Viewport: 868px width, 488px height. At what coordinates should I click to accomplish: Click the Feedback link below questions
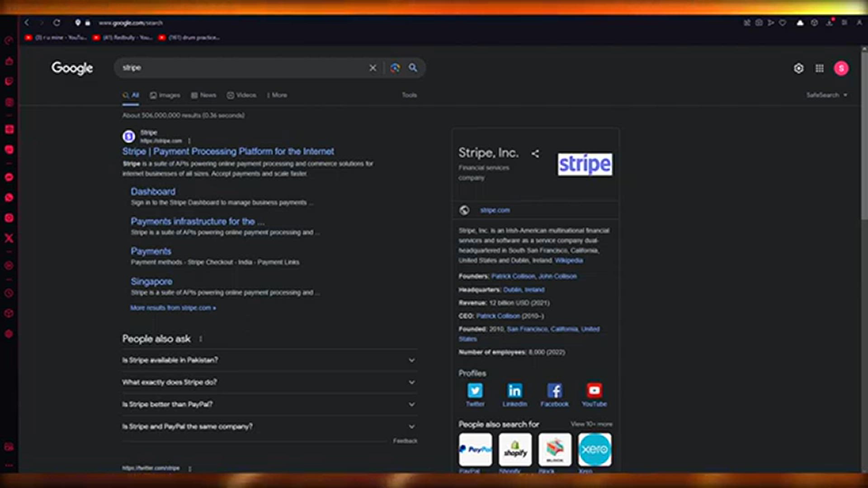click(405, 441)
